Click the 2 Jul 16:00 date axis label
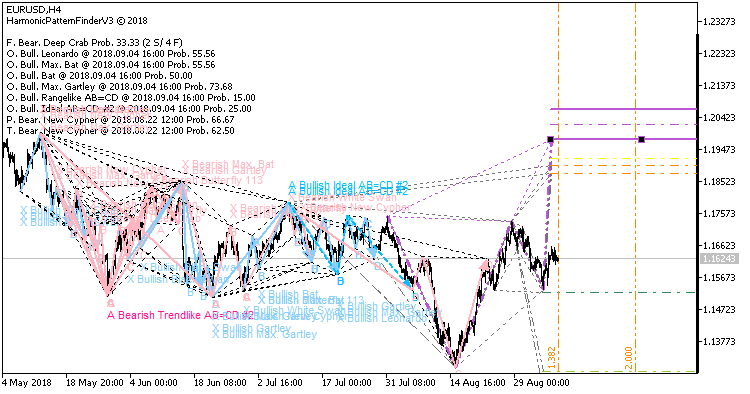This screenshot has width=750, height=394. coord(280,383)
